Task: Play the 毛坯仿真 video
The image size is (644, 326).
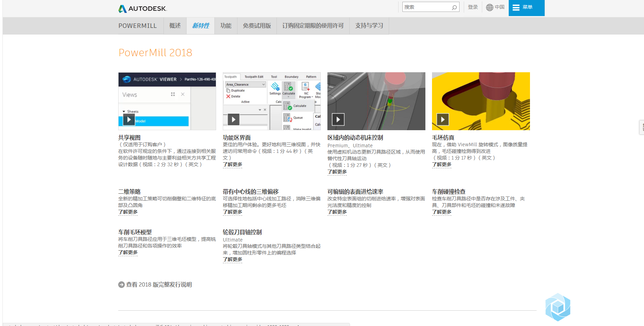Action: click(443, 120)
